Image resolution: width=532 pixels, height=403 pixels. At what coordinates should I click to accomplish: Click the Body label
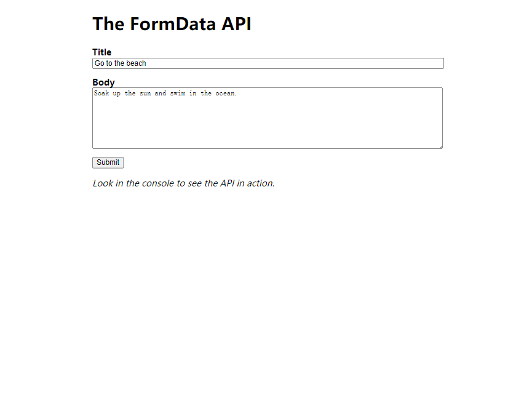tap(103, 82)
